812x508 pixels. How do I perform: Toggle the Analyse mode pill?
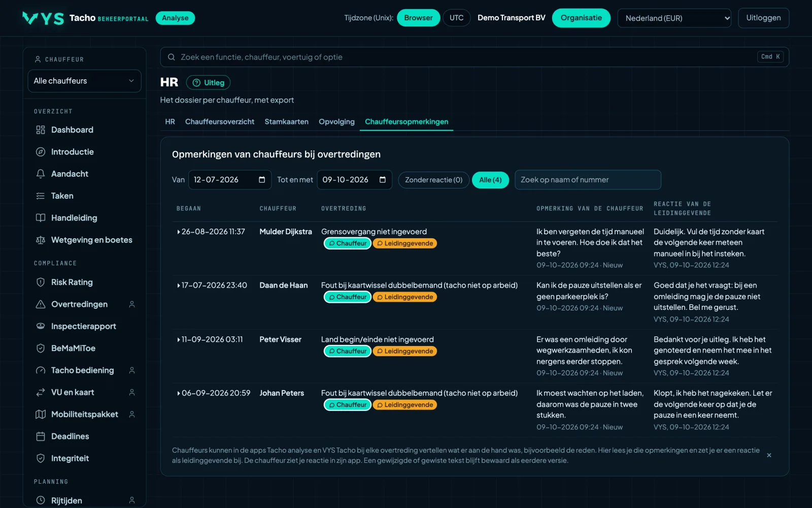point(175,18)
